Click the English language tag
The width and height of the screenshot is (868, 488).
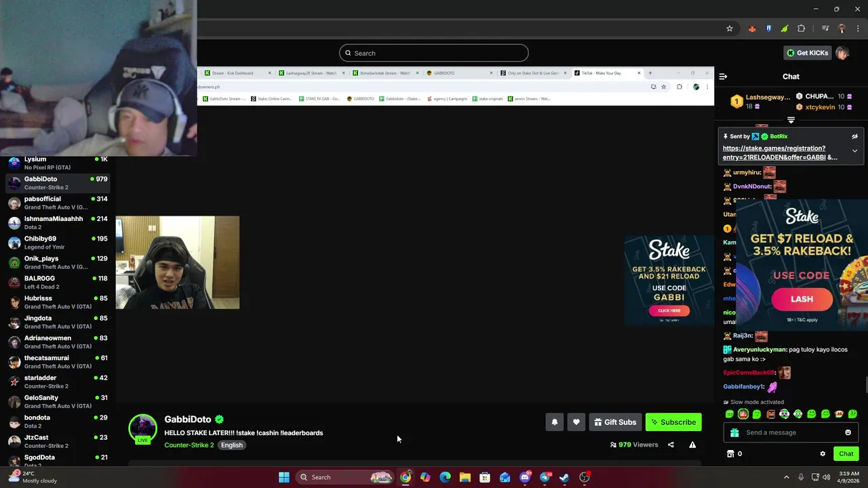pyautogui.click(x=231, y=445)
